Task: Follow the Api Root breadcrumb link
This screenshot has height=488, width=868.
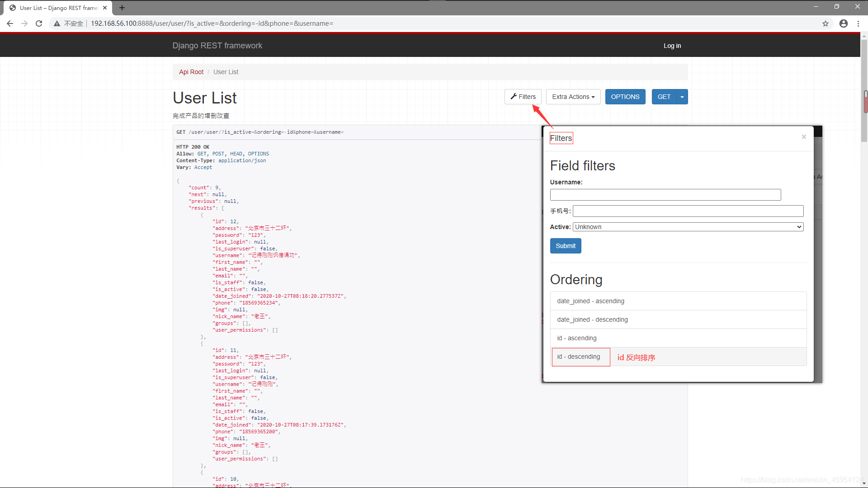Action: pyautogui.click(x=191, y=72)
